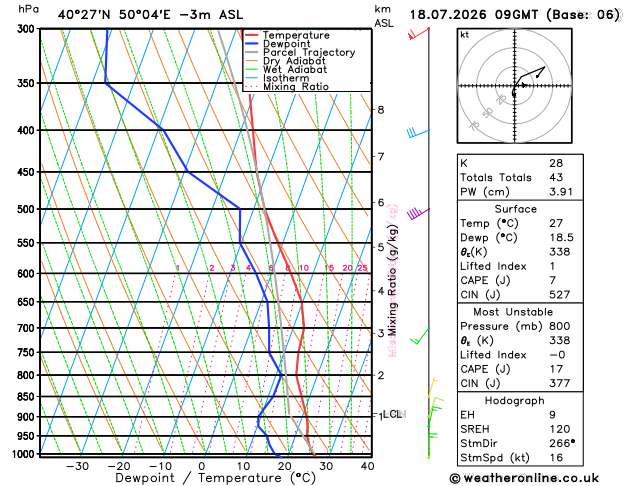Screen dimensions: 629x486
Task: Click the surface Temp value 27
Action: point(556,223)
